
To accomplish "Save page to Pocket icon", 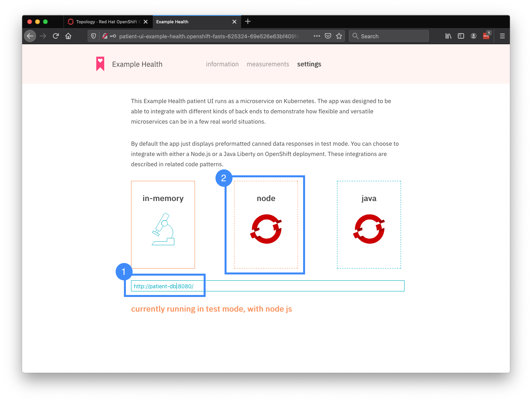I will click(328, 36).
